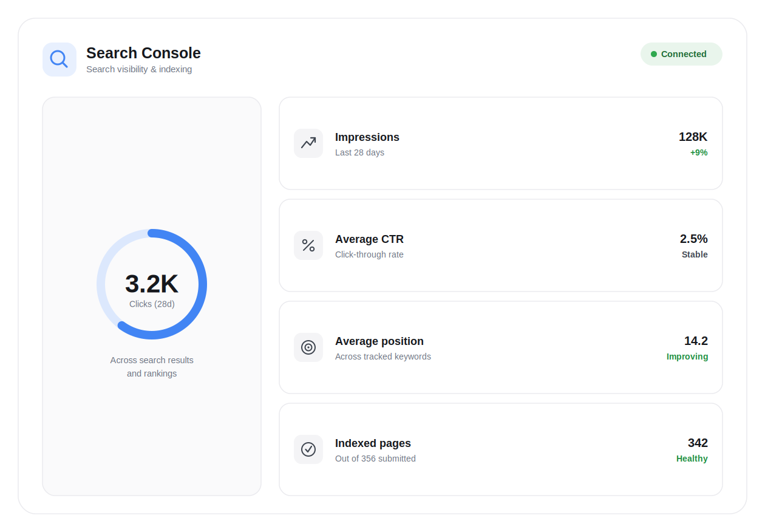Click the 14.2 position value

(696, 341)
